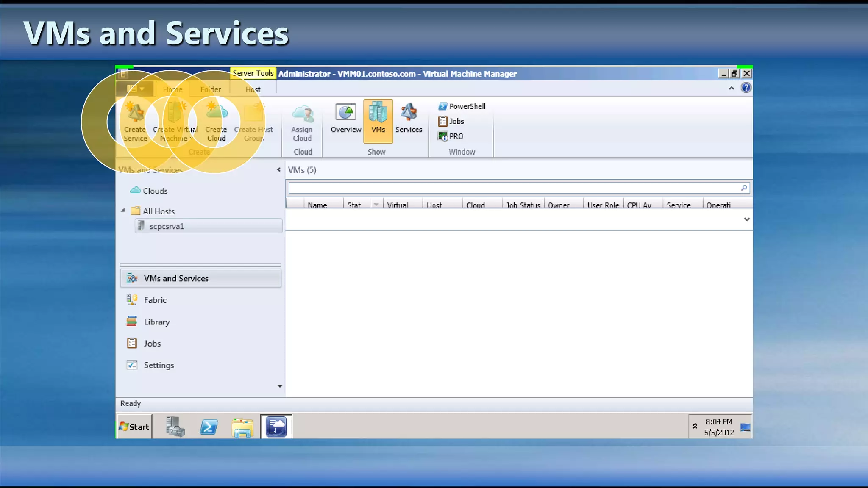
Task: Show hidden system tray icons
Action: pyautogui.click(x=695, y=426)
